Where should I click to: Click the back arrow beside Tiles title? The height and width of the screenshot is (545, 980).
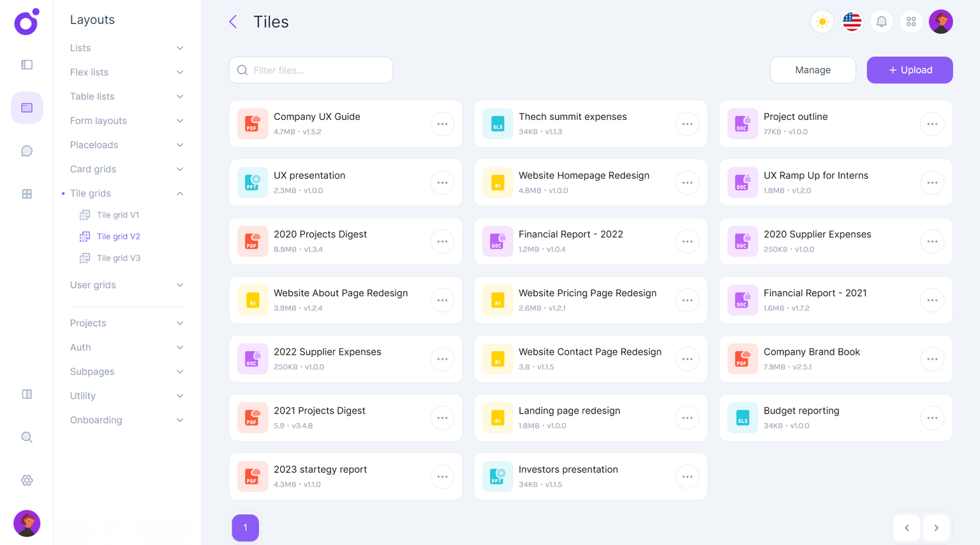[233, 22]
